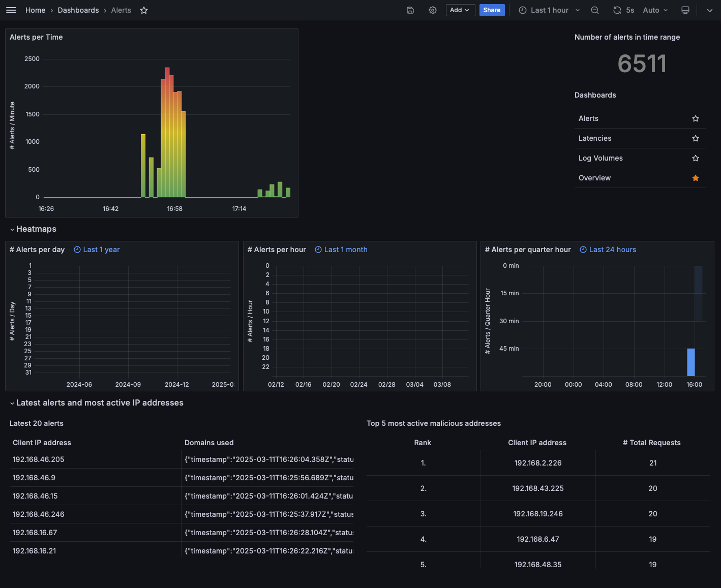721x588 pixels.
Task: Sort by Client IP address in Latest alerts
Action: click(42, 443)
